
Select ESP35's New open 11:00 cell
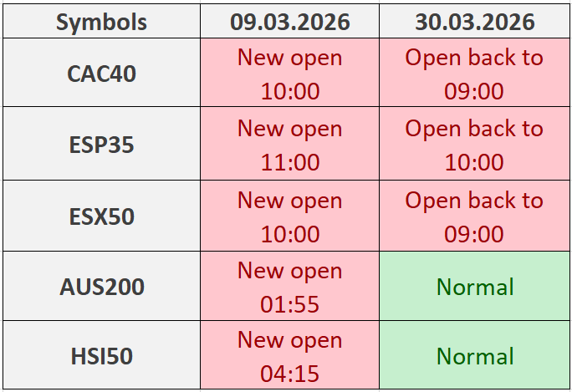point(289,145)
